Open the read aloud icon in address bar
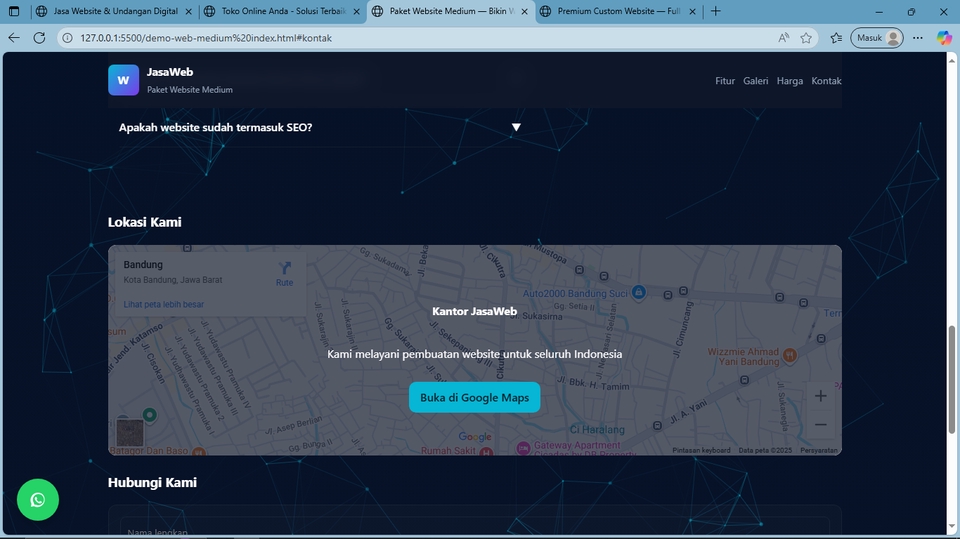 pos(783,38)
